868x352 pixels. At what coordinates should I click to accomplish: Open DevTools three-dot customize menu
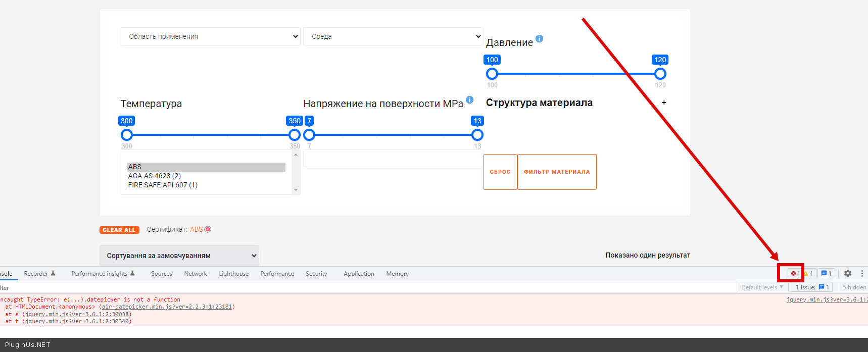pyautogui.click(x=862, y=273)
